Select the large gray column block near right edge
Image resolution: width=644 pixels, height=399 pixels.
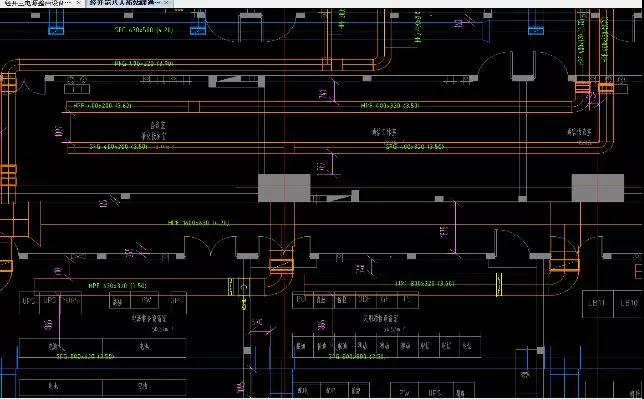(x=598, y=188)
